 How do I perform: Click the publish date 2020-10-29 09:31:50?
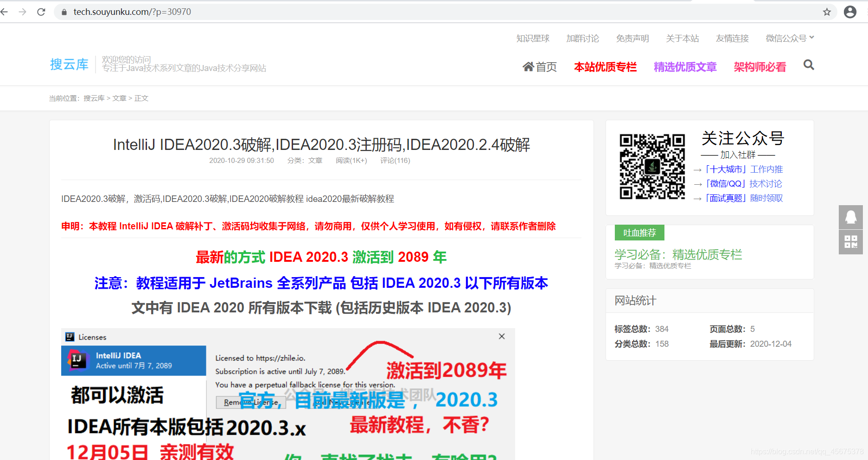[x=242, y=161]
